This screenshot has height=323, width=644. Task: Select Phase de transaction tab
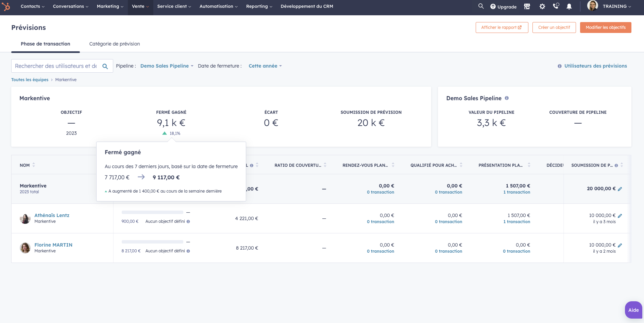coord(46,44)
